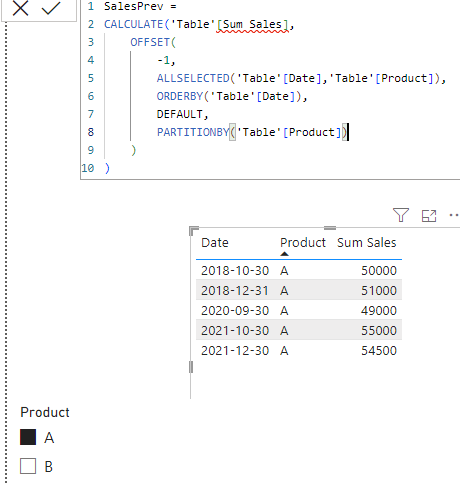Click product A in the 2021-12-30 row
The width and height of the screenshot is (460, 484).
tap(284, 351)
